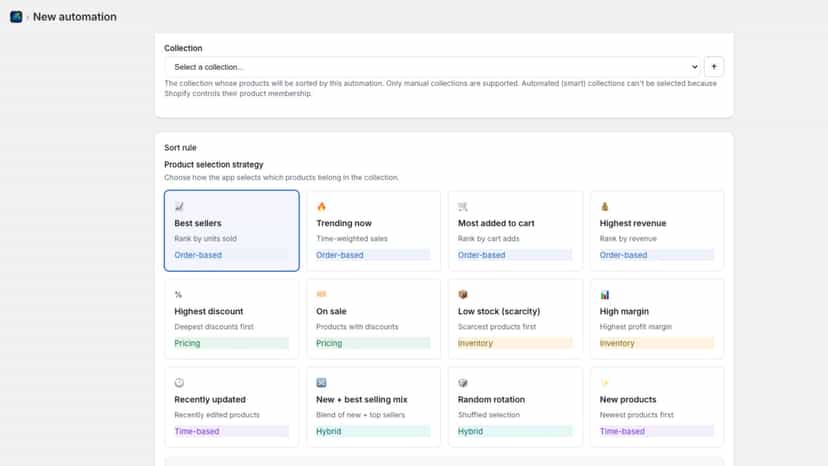The image size is (828, 466).
Task: Select the On sale strategy option
Action: point(373,319)
